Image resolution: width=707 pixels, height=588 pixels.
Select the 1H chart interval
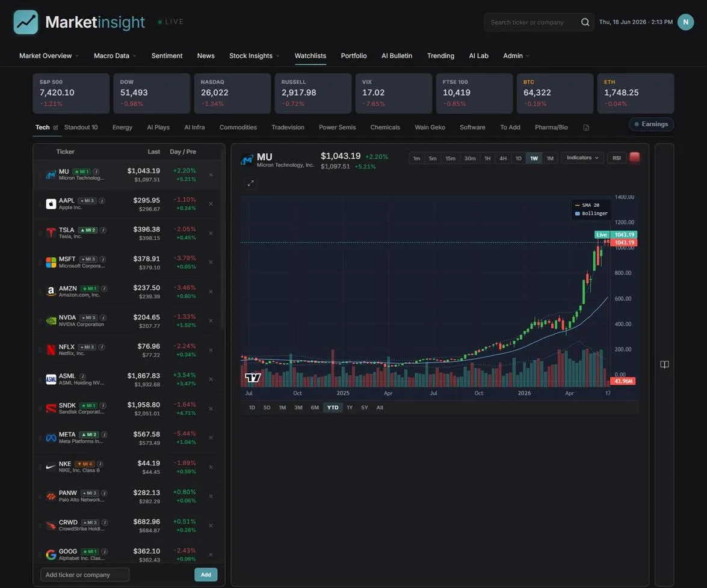487,159
